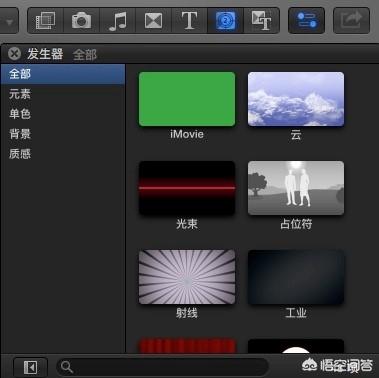
Task: Select the 云 clouds generator thumbnail
Action: point(296,99)
